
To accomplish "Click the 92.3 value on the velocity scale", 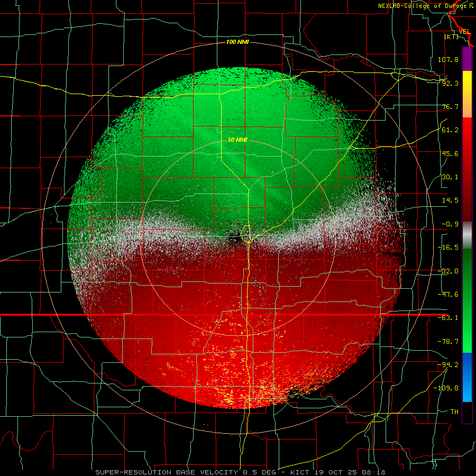I will 450,83.
